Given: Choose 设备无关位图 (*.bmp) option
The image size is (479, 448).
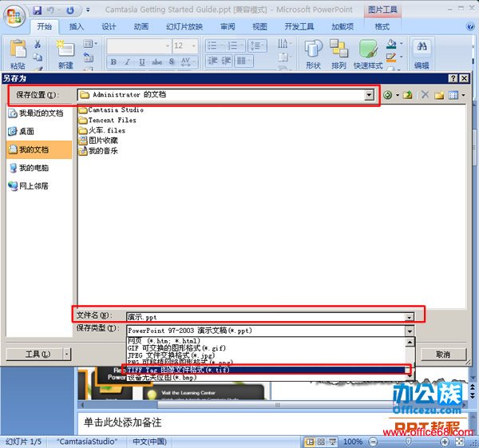Looking at the screenshot, I should [x=266, y=378].
